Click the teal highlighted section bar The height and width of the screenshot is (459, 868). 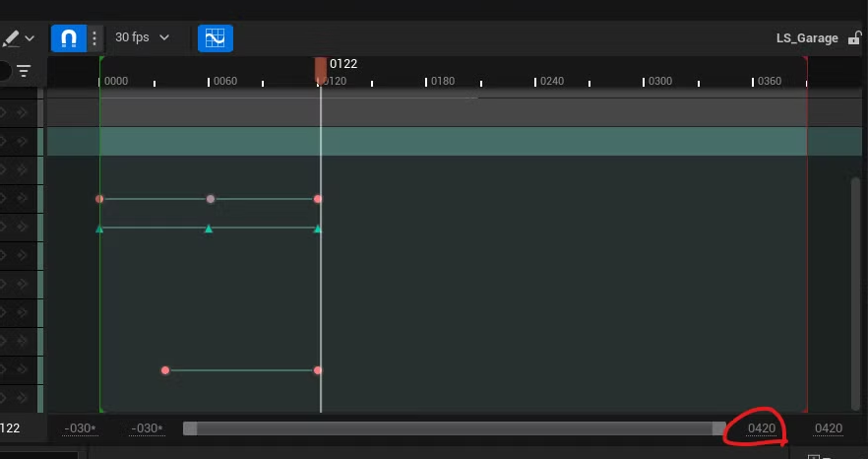(454, 142)
